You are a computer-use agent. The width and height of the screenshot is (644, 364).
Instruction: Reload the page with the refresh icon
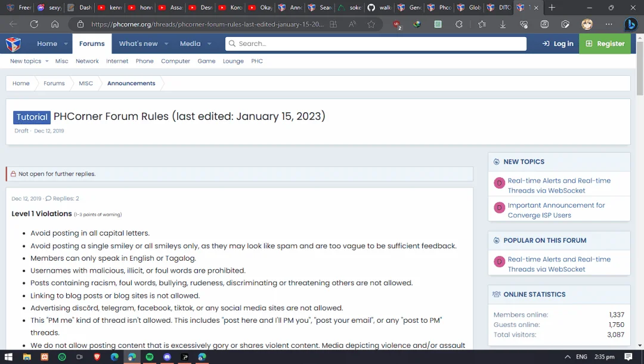click(x=34, y=24)
